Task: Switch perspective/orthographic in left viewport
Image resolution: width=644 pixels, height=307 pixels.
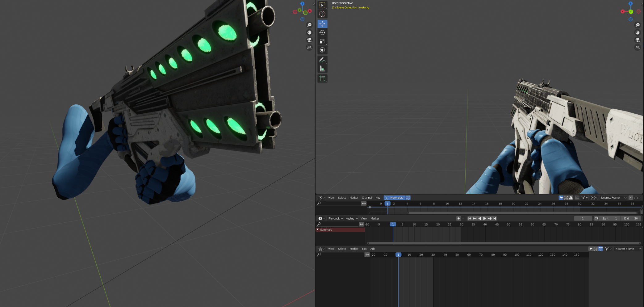Action: click(309, 47)
